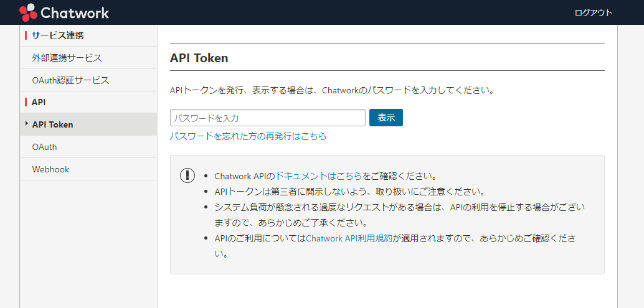Open パスワードを忘れた方の再発行はこちら link
This screenshot has width=644, height=308.
[248, 136]
